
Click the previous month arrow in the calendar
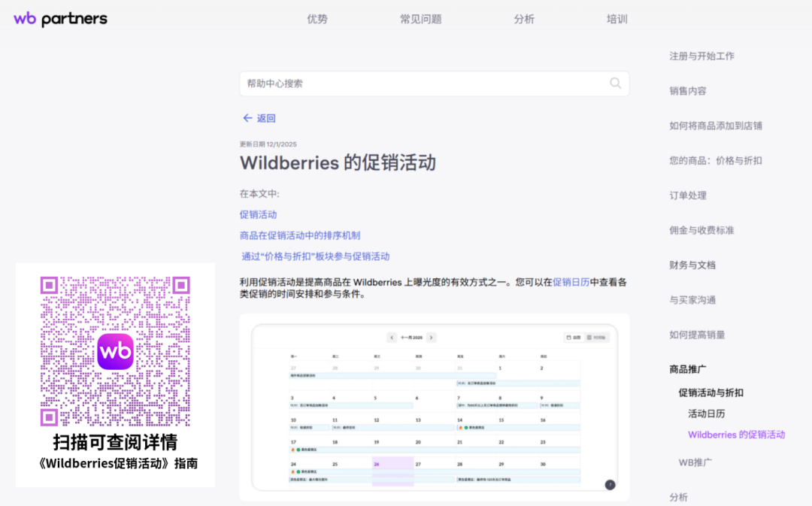[x=392, y=336]
